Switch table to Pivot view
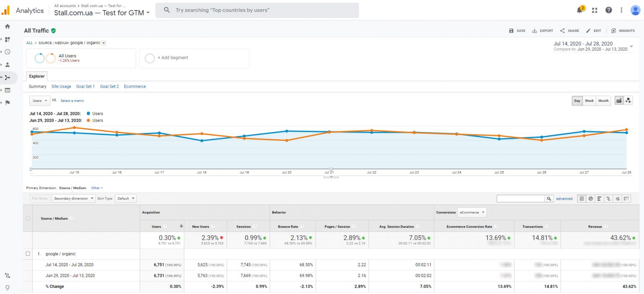 626,198
